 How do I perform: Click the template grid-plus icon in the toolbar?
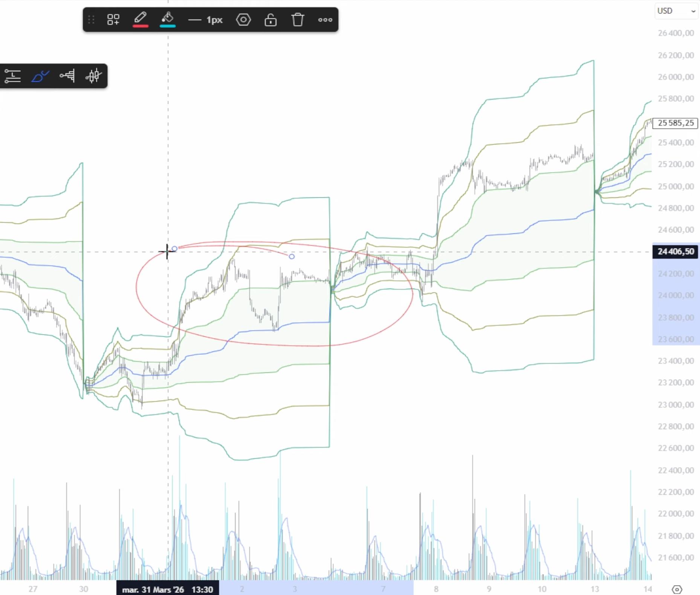[113, 20]
